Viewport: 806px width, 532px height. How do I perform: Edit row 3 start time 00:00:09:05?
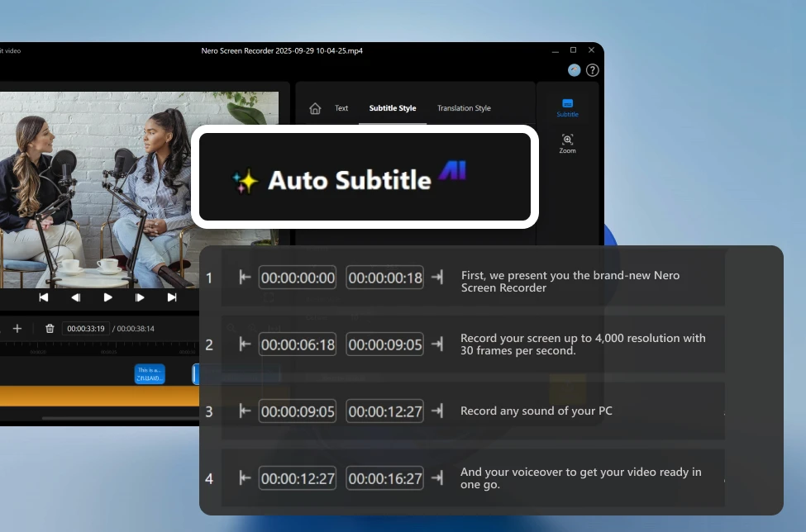click(298, 411)
